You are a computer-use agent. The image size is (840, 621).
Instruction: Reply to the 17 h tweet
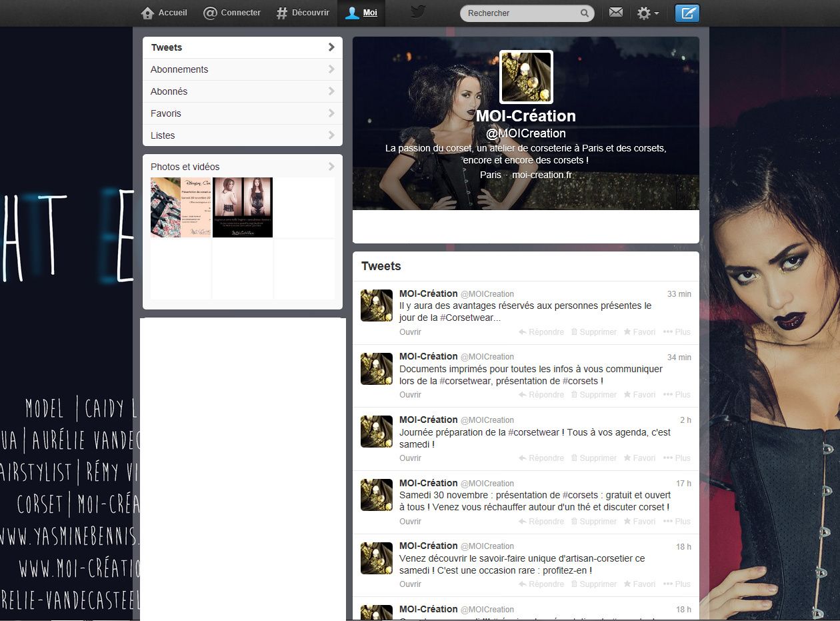coord(541,522)
